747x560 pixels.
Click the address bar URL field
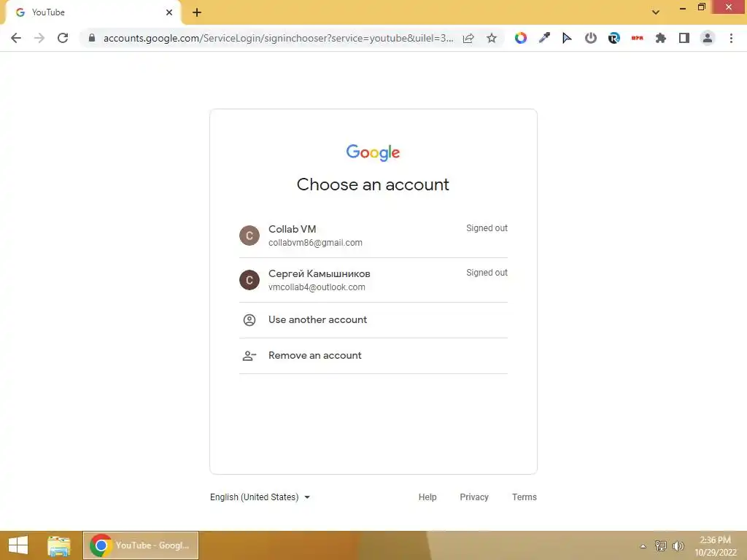click(278, 38)
